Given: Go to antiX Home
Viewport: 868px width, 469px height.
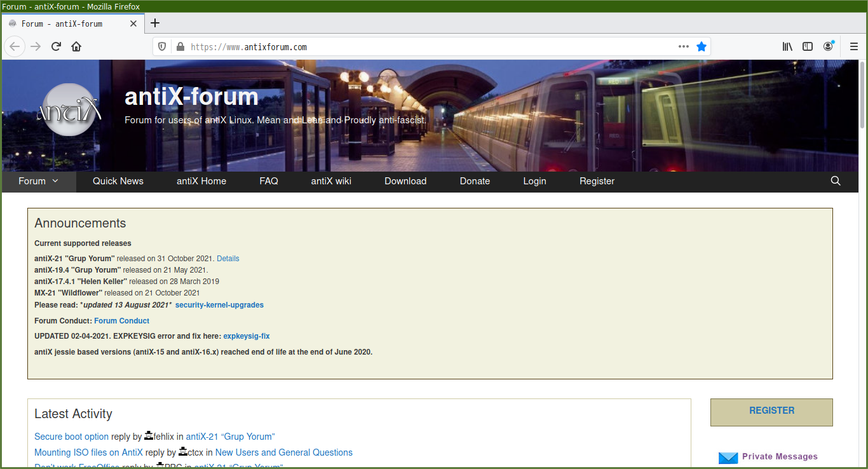Looking at the screenshot, I should tap(201, 181).
